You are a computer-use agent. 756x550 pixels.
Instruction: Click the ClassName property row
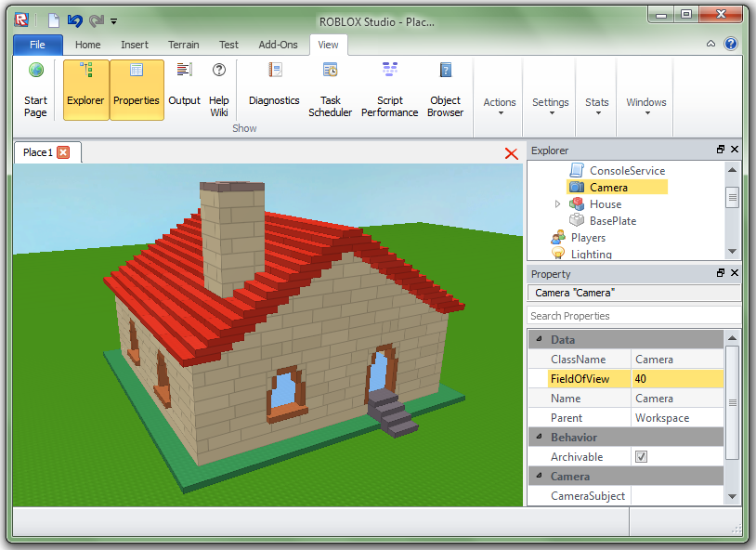coord(626,360)
